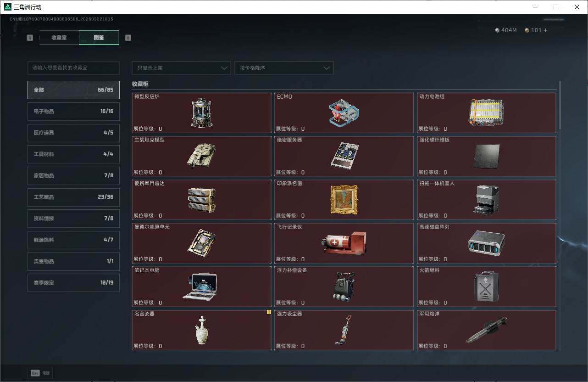Viewport: 588px width, 382px height.
Task: Click the 飞行记录仪 name label
Action: 289,227
